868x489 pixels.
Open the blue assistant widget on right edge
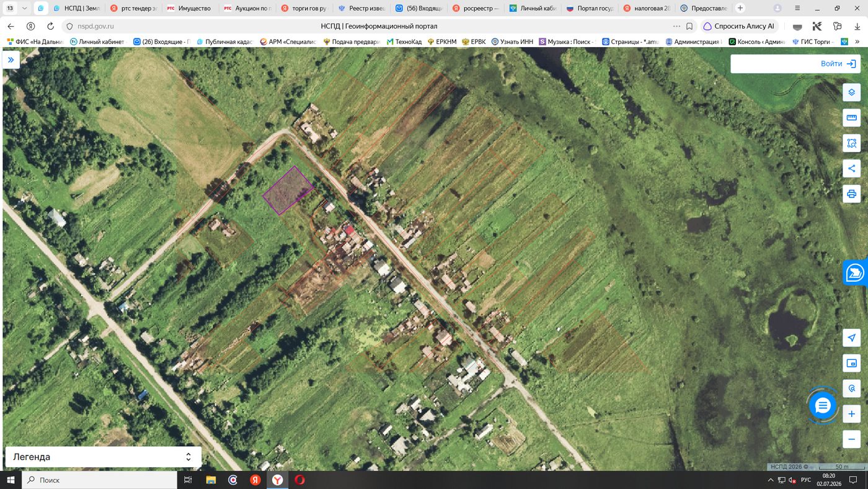(x=856, y=272)
